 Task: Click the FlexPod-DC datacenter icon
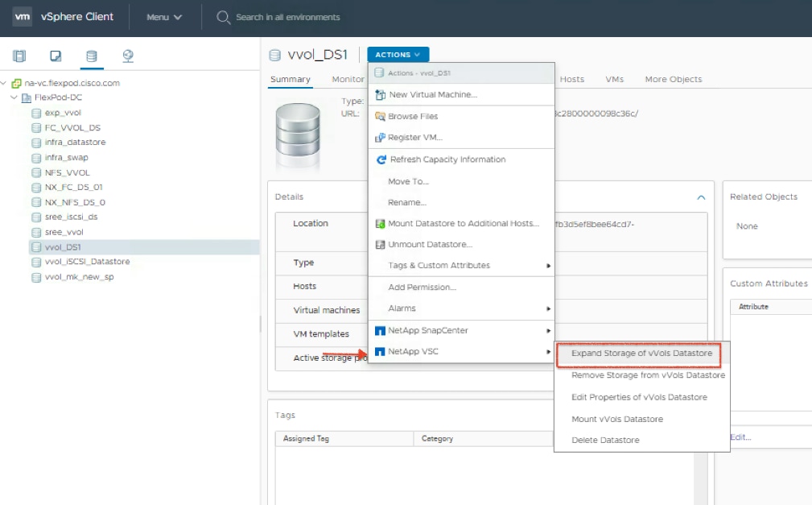pyautogui.click(x=27, y=97)
